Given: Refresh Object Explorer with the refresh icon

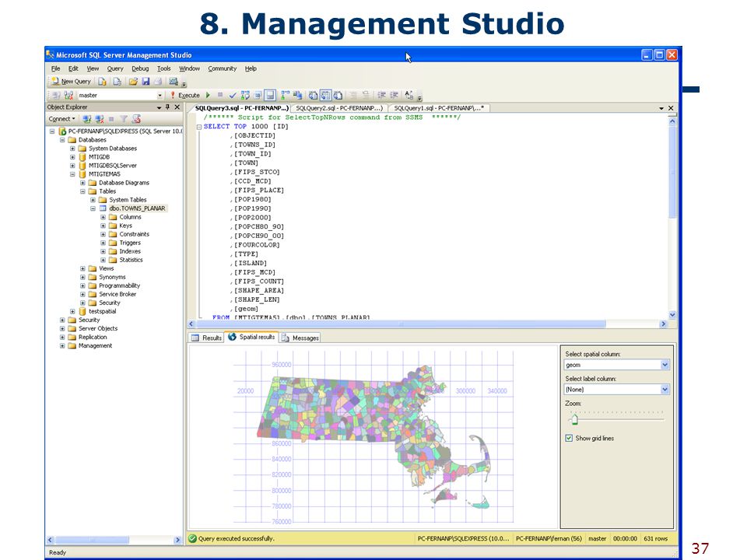Looking at the screenshot, I should click(x=136, y=119).
